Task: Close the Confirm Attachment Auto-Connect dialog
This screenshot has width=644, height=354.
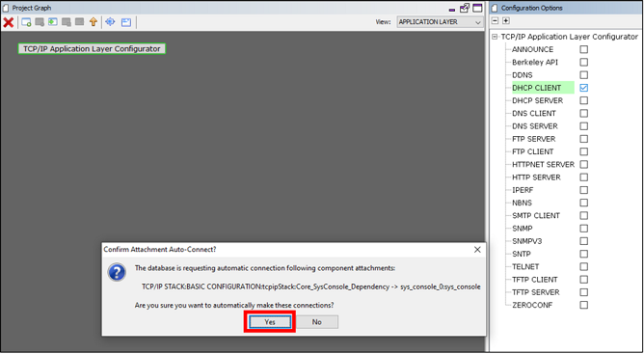Action: click(x=477, y=250)
